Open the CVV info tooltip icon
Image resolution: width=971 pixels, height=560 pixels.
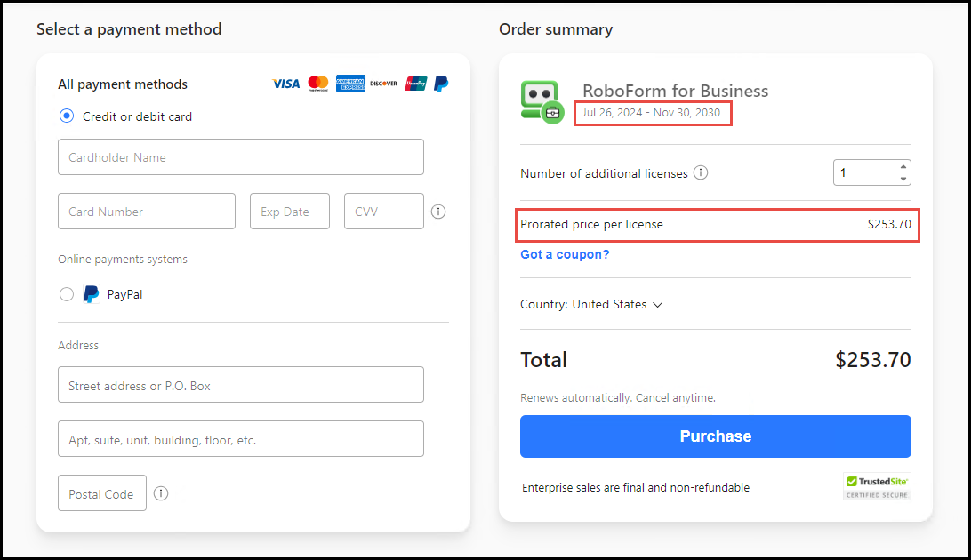(437, 212)
